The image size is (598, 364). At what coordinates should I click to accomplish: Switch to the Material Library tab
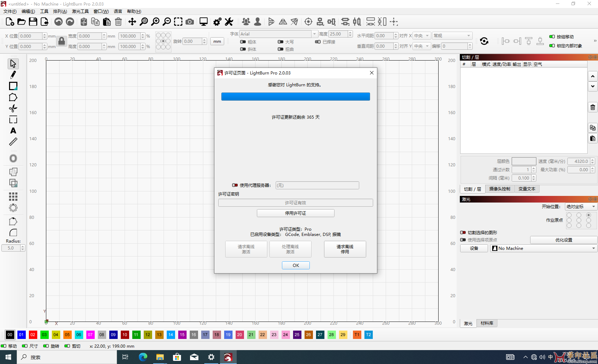coord(487,323)
